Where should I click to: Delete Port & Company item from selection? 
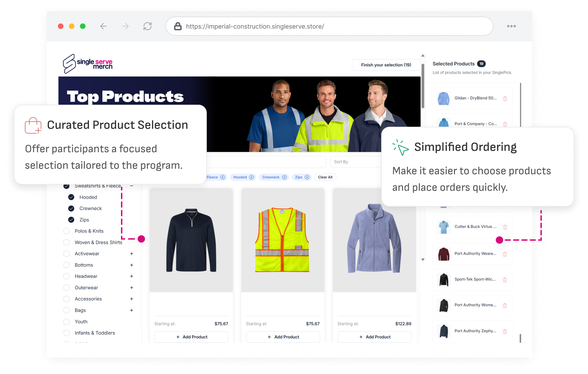point(505,124)
